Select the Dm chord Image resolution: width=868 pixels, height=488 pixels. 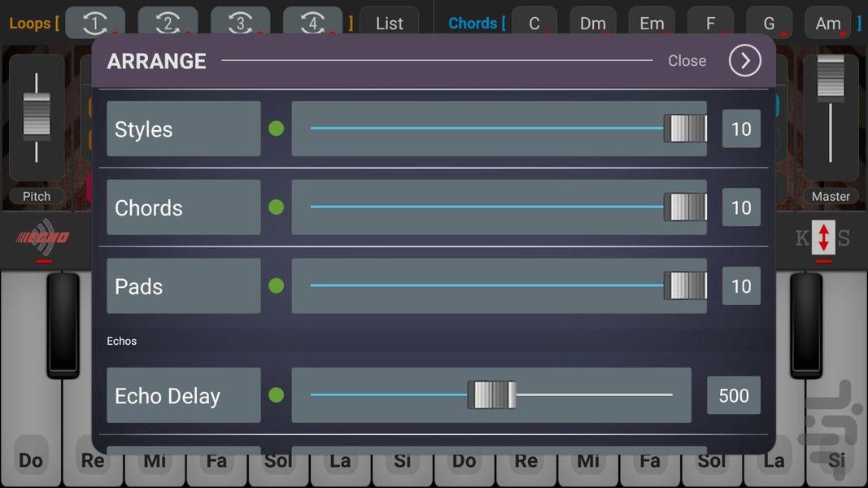(x=592, y=24)
